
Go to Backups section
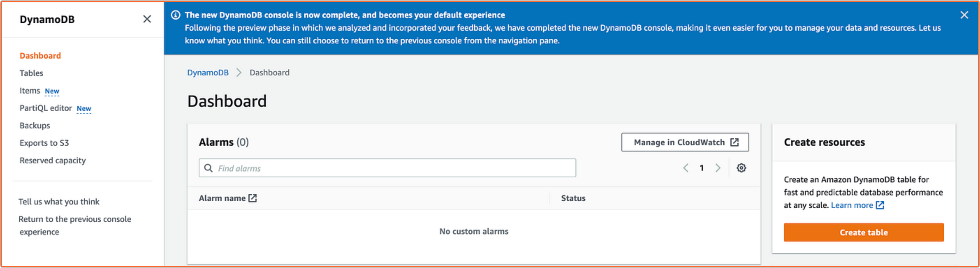point(35,125)
